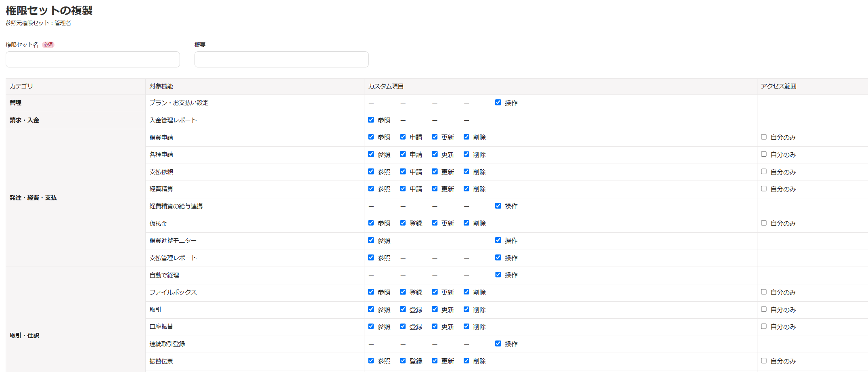
Task: Enable 自分のみ for 支払依頼
Action: click(763, 172)
